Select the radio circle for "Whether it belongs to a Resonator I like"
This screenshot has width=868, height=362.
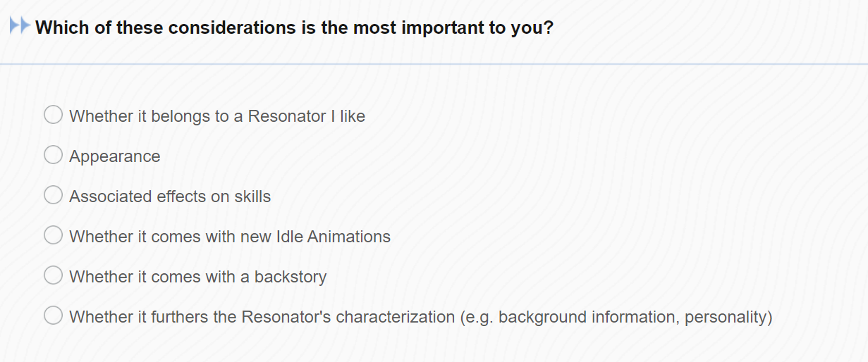(x=54, y=114)
